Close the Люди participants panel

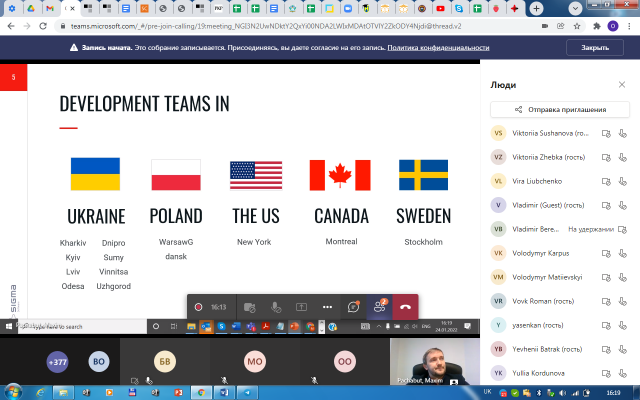point(622,85)
